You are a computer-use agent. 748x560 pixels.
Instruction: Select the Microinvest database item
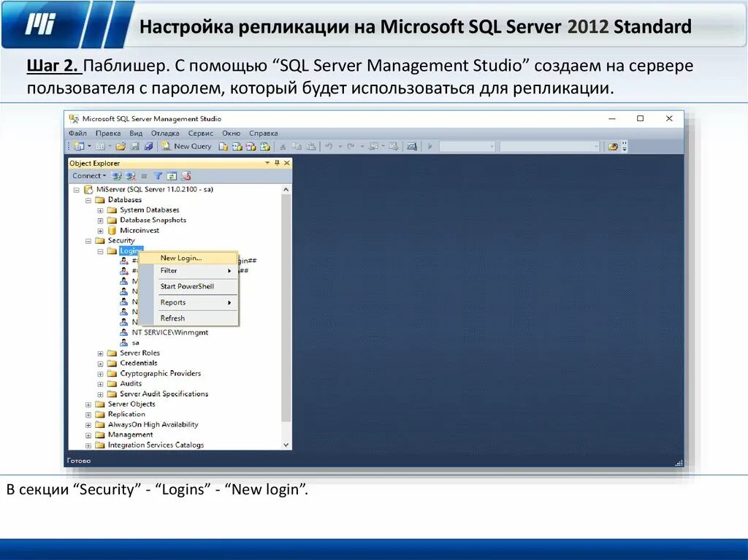pyautogui.click(x=140, y=231)
